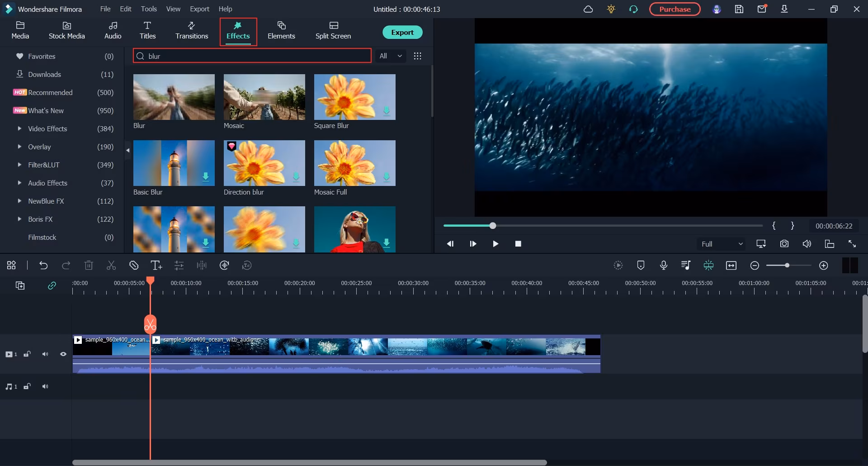
Task: Open the Tools menu
Action: click(x=149, y=9)
